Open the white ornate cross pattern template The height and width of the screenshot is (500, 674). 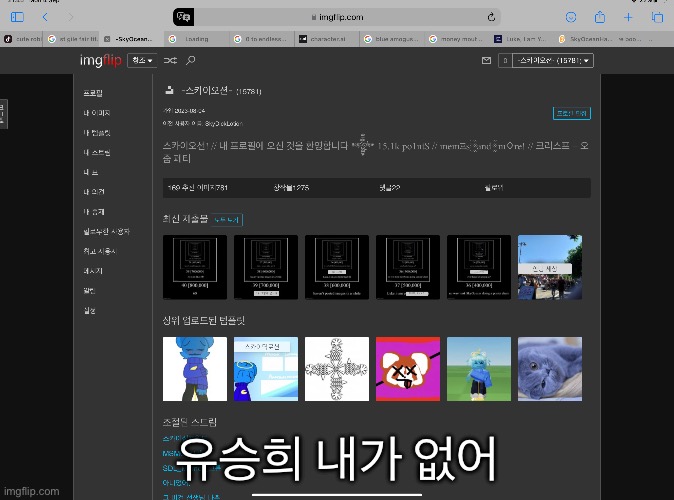tap(337, 369)
